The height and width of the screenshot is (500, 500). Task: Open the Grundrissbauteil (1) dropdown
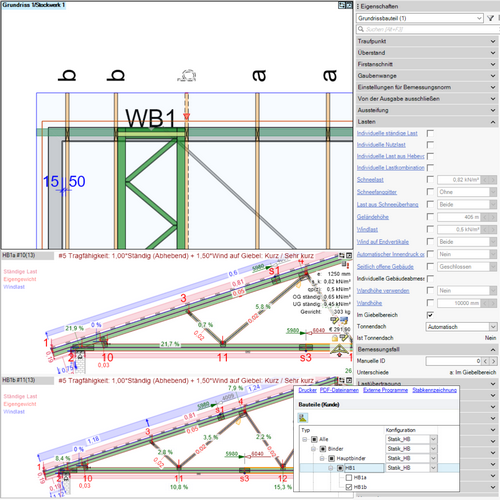click(x=420, y=18)
